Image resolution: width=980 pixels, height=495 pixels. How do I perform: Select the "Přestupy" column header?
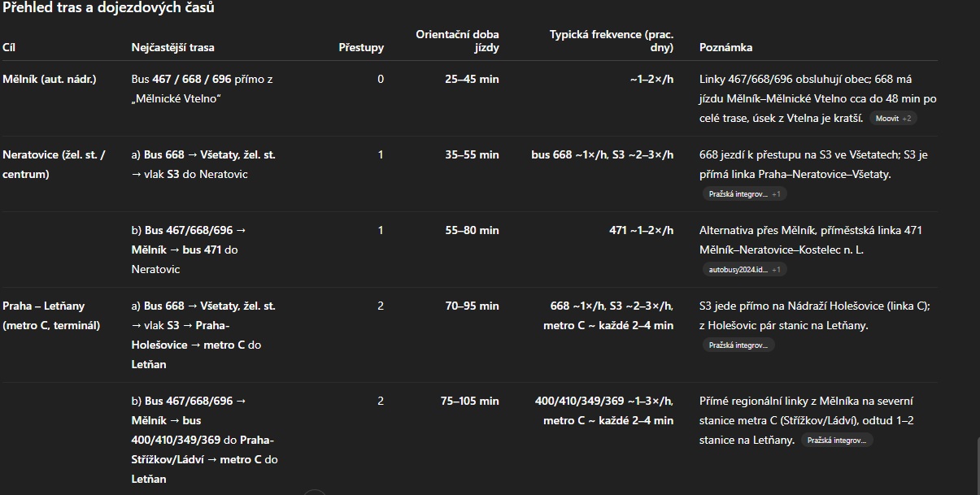pos(361,48)
